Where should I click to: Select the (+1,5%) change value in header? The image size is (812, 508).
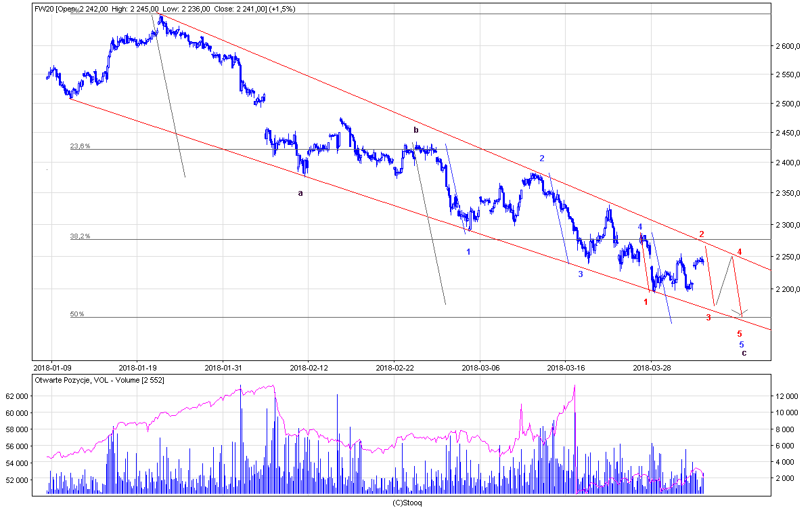(284, 9)
